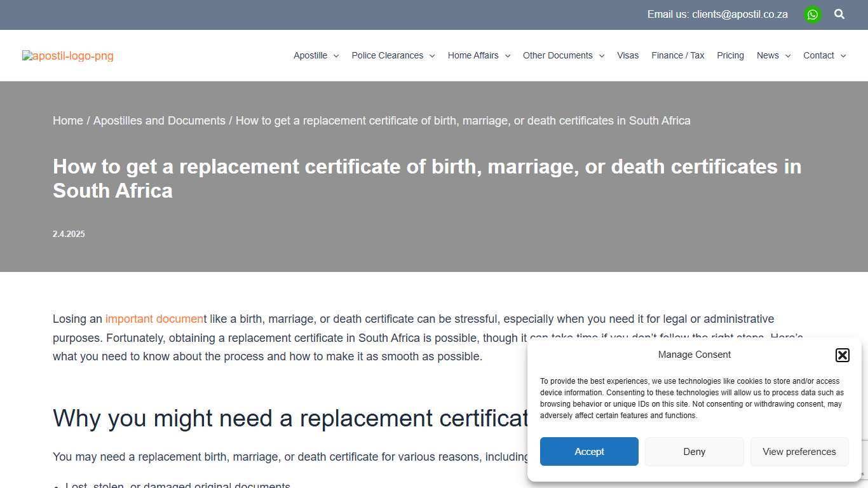Dismiss the Manage Consent dialog with X
868x488 pixels.
click(842, 355)
